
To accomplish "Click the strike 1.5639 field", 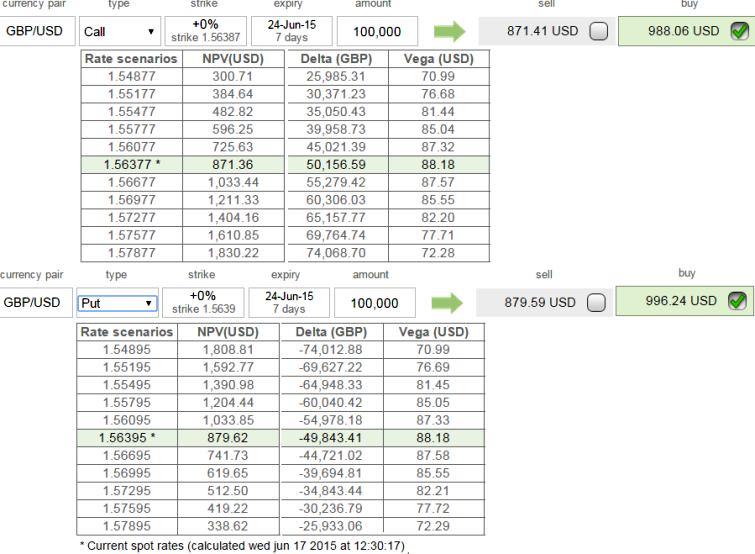I will coord(203,302).
